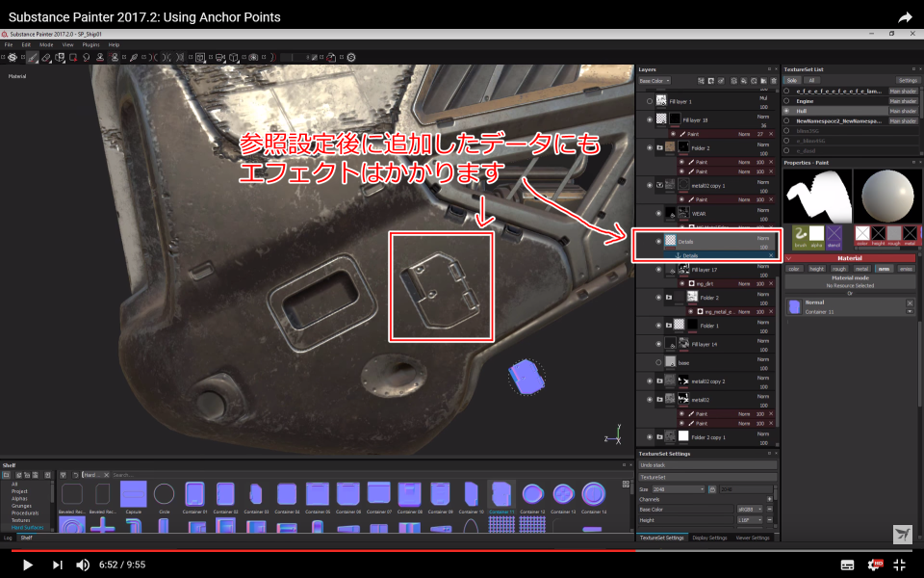Open the Base Color channel dropdown
The height and width of the screenshot is (578, 924).
655,81
